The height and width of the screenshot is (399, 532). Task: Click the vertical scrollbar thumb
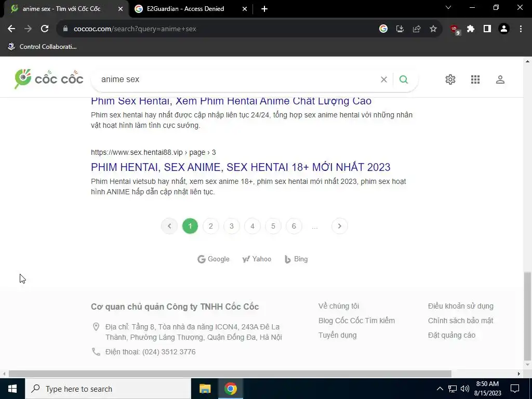click(x=527, y=315)
